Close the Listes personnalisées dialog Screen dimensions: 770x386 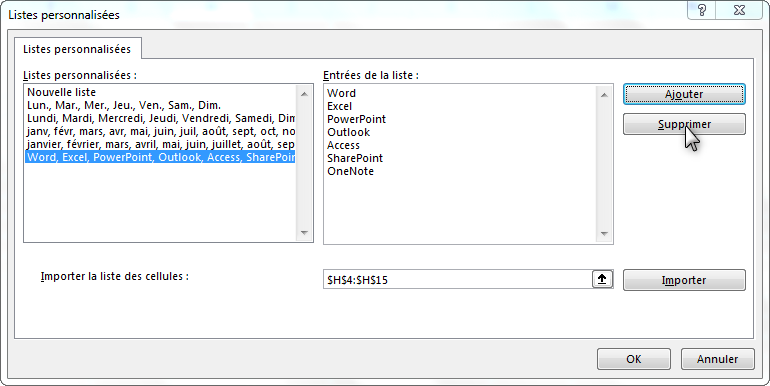(740, 10)
